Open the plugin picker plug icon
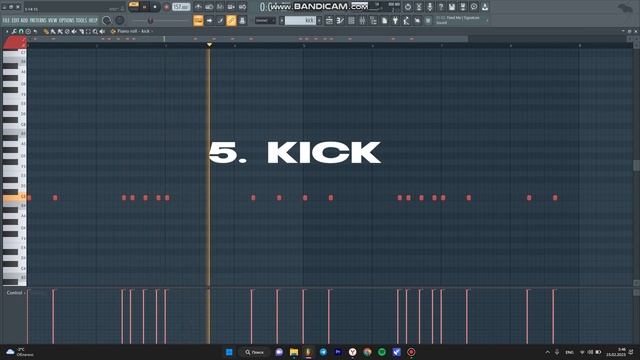 395,20
